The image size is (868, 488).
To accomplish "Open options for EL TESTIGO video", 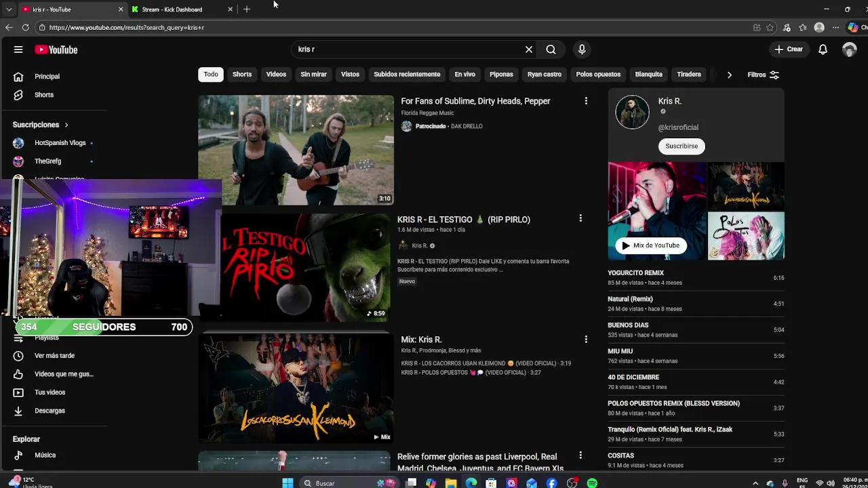I will pos(580,218).
